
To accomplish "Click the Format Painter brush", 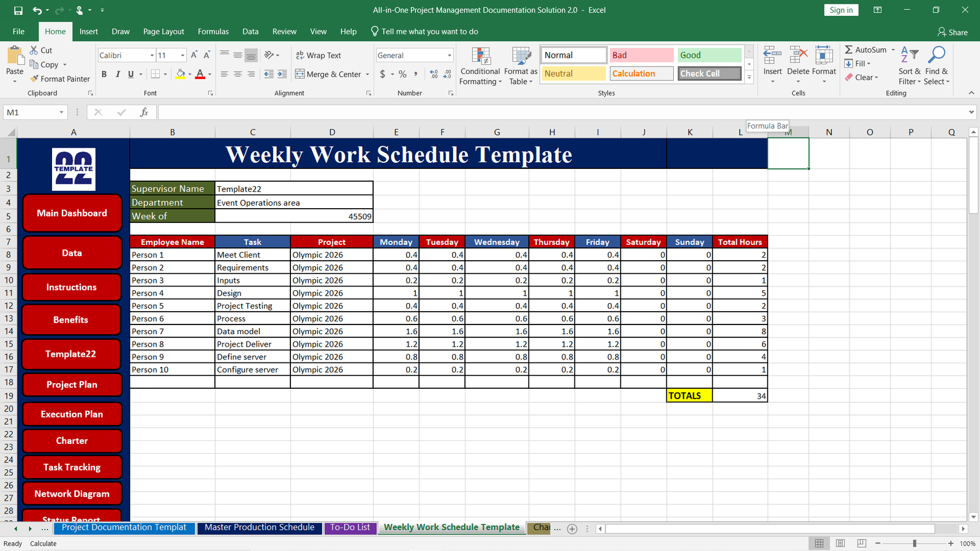I will coord(35,78).
